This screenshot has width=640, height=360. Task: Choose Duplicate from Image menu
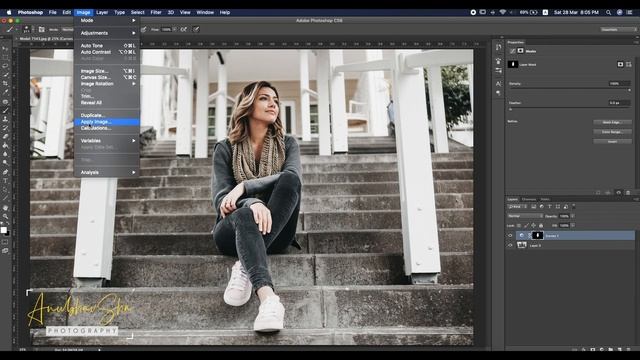(x=107, y=116)
